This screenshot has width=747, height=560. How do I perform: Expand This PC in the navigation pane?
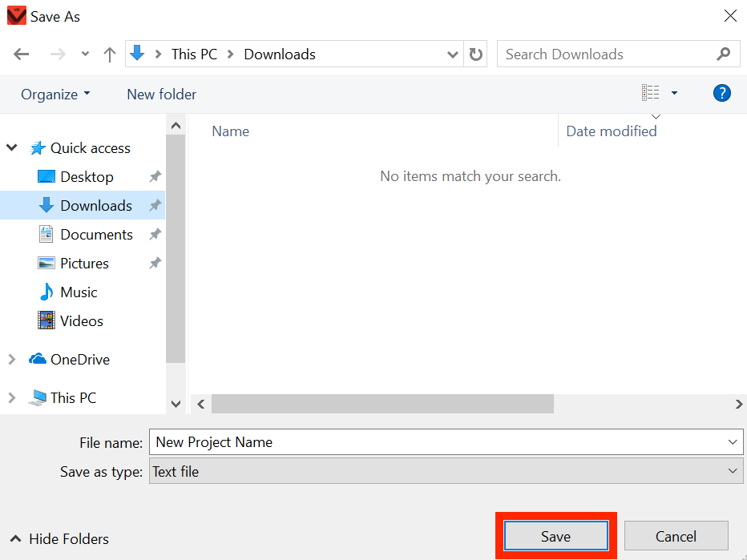[11, 397]
